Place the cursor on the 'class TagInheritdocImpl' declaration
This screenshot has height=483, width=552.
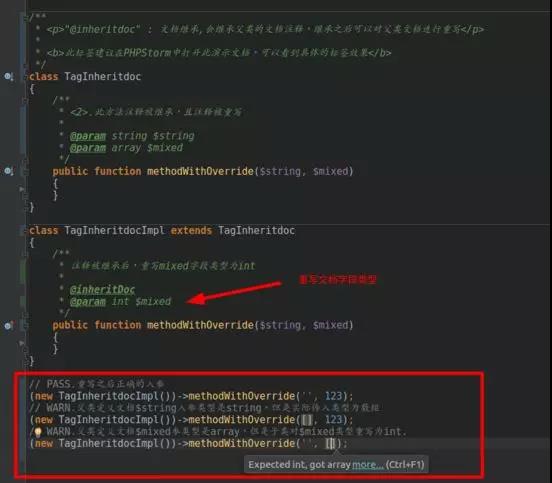pyautogui.click(x=96, y=231)
